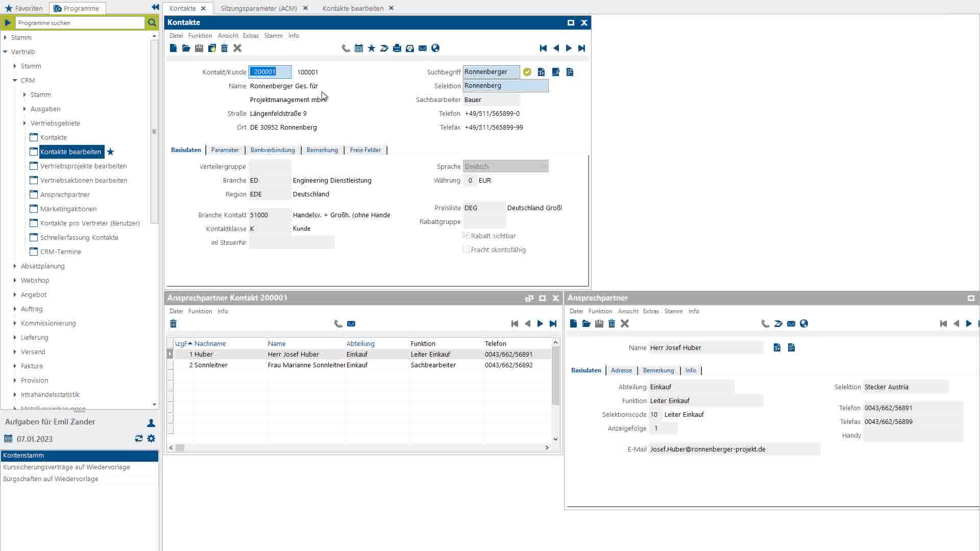Open Schnellerfassung Kontakte in the tree
The width and height of the screenshot is (980, 551).
[79, 237]
